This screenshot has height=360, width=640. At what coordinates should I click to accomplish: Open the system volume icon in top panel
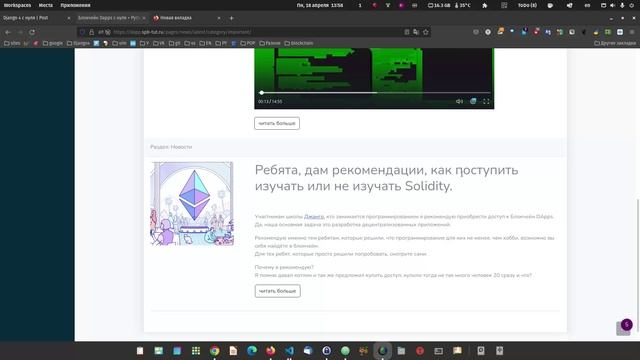[x=613, y=5]
